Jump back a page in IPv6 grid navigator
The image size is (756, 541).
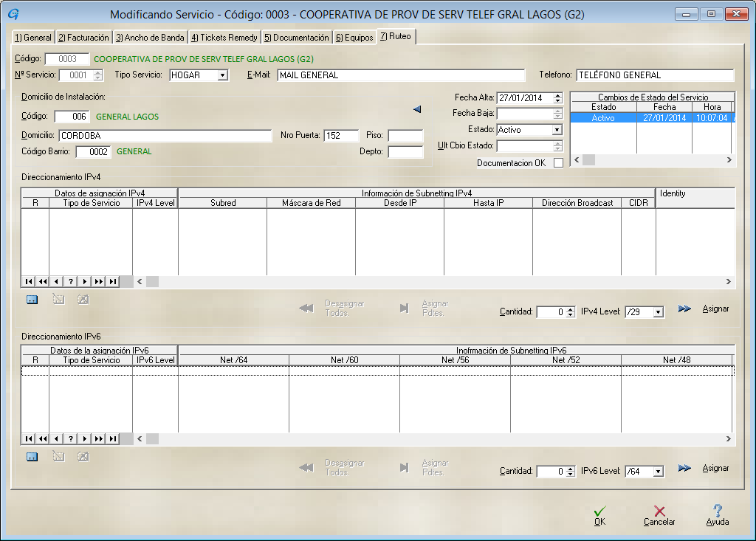(x=43, y=439)
